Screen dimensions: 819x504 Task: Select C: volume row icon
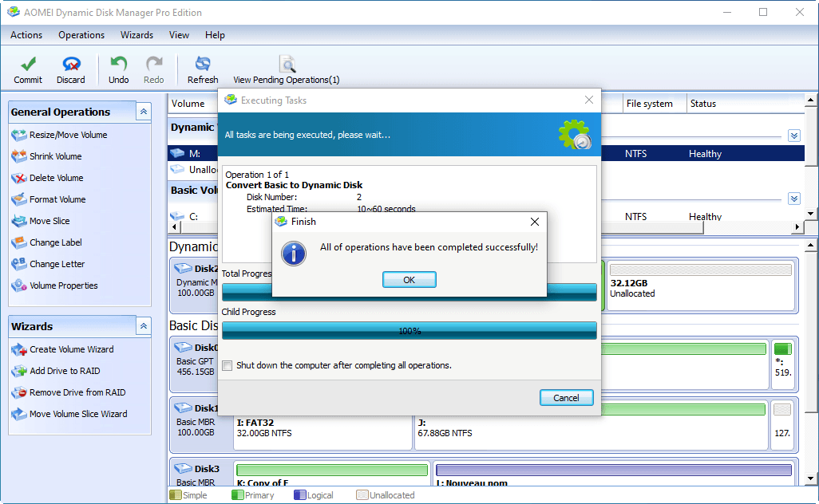pyautogui.click(x=177, y=216)
